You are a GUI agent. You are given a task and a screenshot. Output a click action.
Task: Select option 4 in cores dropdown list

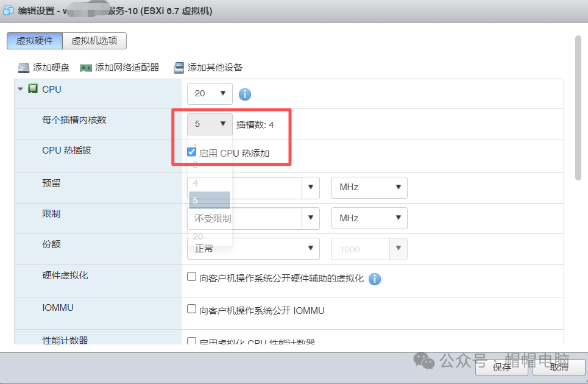coord(210,183)
